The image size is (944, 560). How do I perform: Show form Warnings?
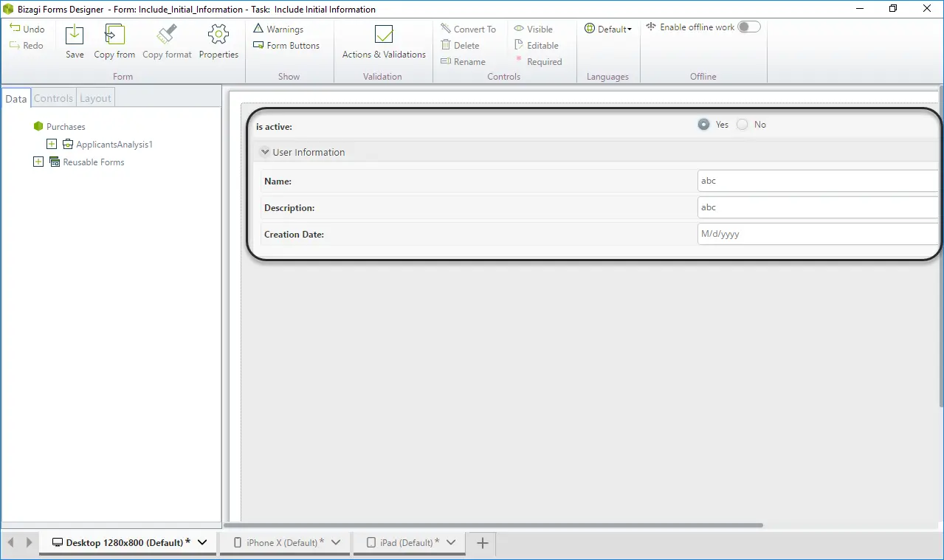point(278,29)
